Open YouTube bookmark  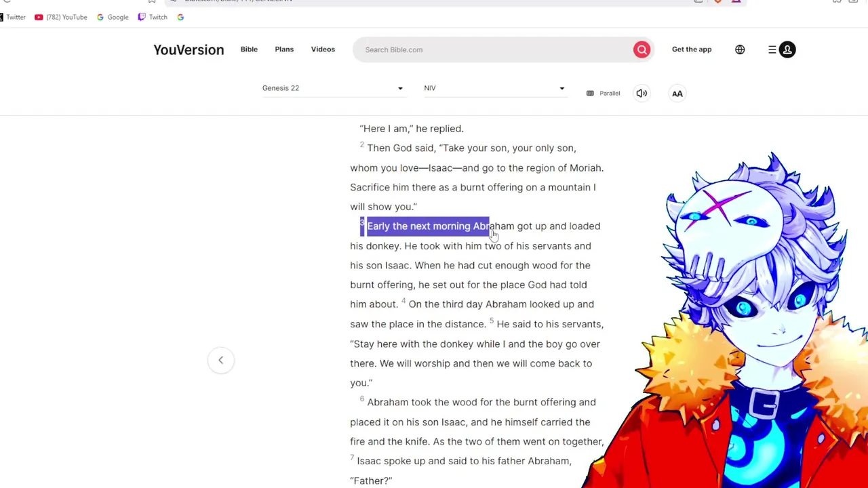point(61,17)
